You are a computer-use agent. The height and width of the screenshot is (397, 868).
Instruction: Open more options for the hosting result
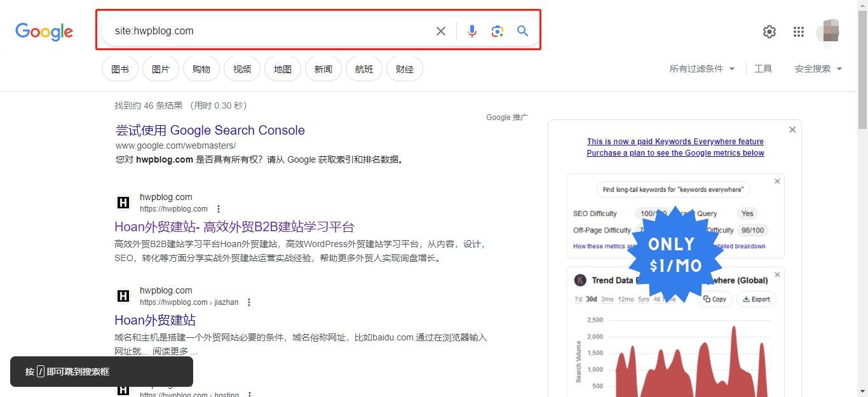pyautogui.click(x=250, y=394)
